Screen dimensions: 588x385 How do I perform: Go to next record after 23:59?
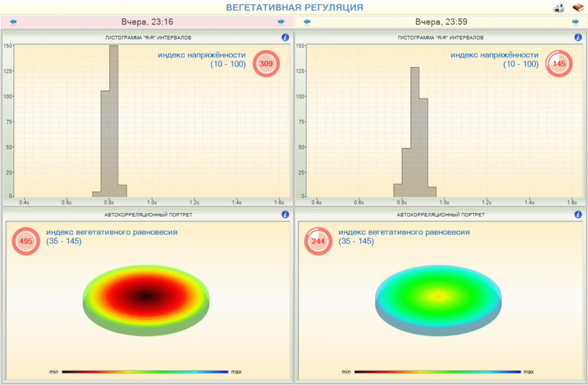[576, 22]
